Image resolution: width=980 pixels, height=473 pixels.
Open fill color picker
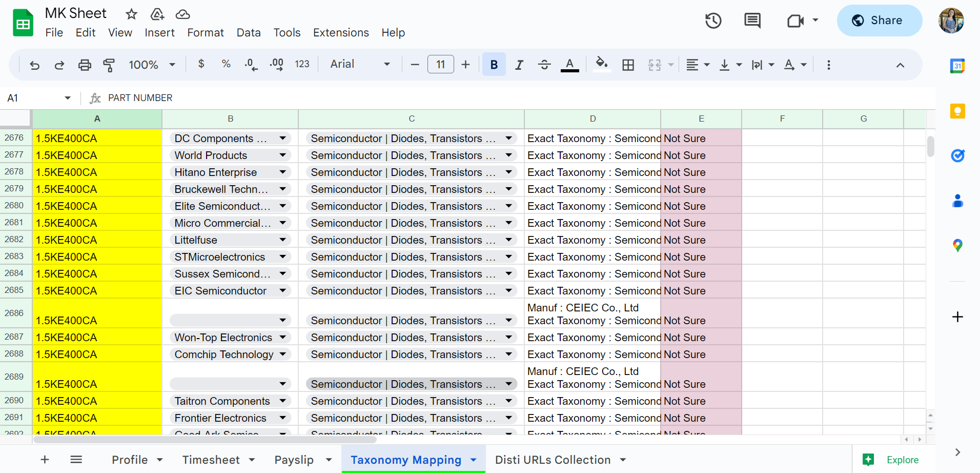(x=602, y=65)
